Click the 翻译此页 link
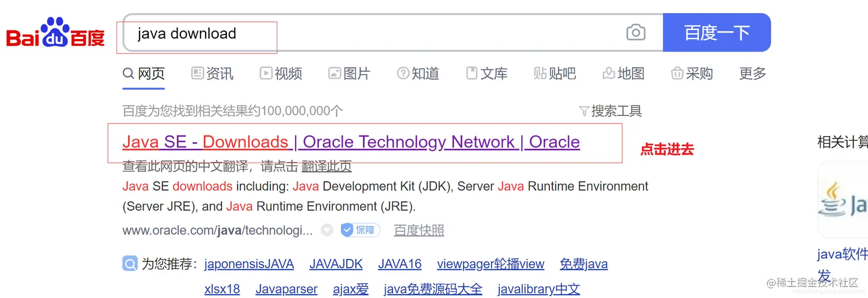The image size is (868, 298). pos(327,167)
